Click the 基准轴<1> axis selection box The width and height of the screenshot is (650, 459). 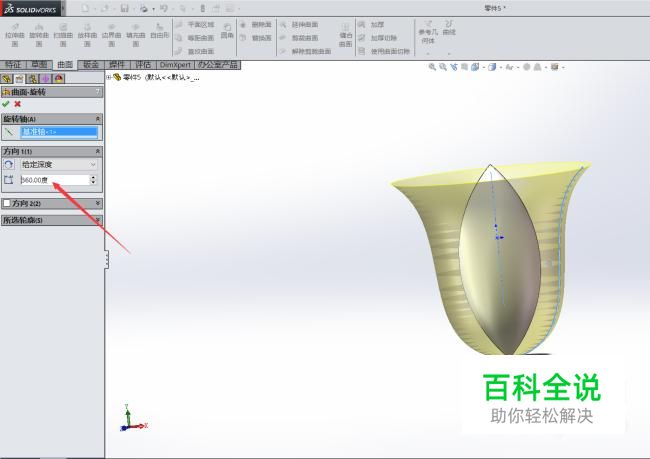(x=59, y=132)
